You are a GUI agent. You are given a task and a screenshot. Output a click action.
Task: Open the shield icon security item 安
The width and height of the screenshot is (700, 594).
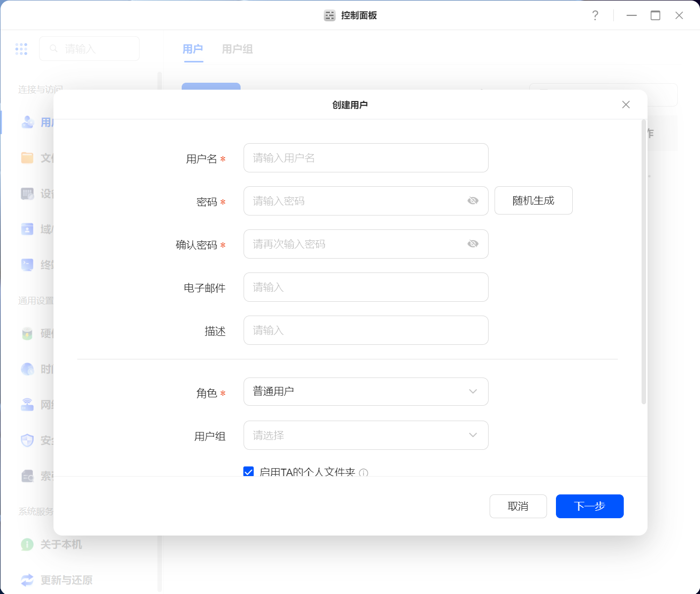tap(38, 440)
